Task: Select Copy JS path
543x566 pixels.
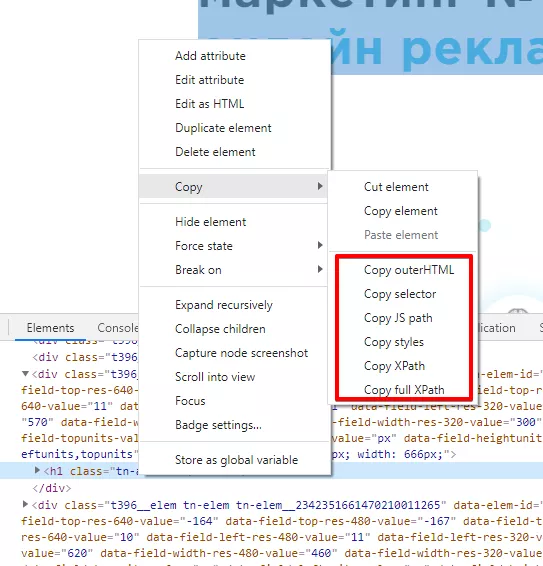Action: pos(403,318)
